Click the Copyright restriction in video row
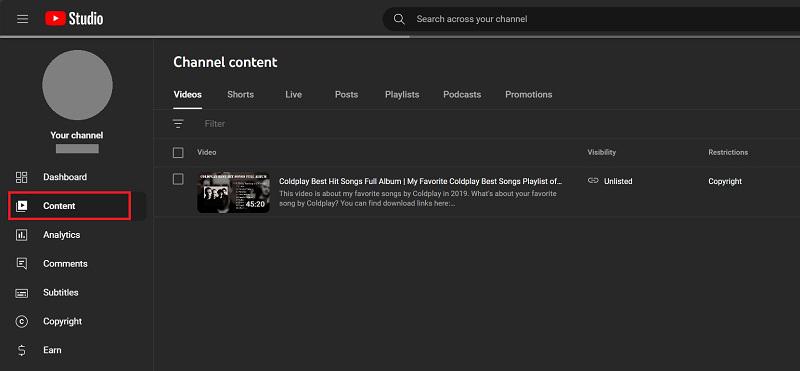 [725, 181]
